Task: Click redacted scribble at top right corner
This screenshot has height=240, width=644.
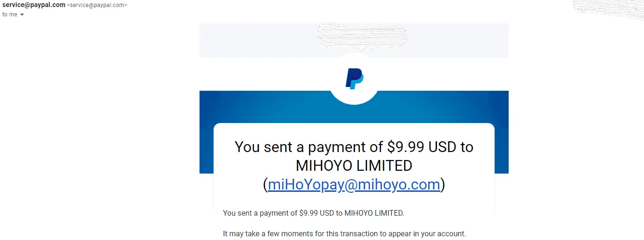Action: tap(609, 9)
